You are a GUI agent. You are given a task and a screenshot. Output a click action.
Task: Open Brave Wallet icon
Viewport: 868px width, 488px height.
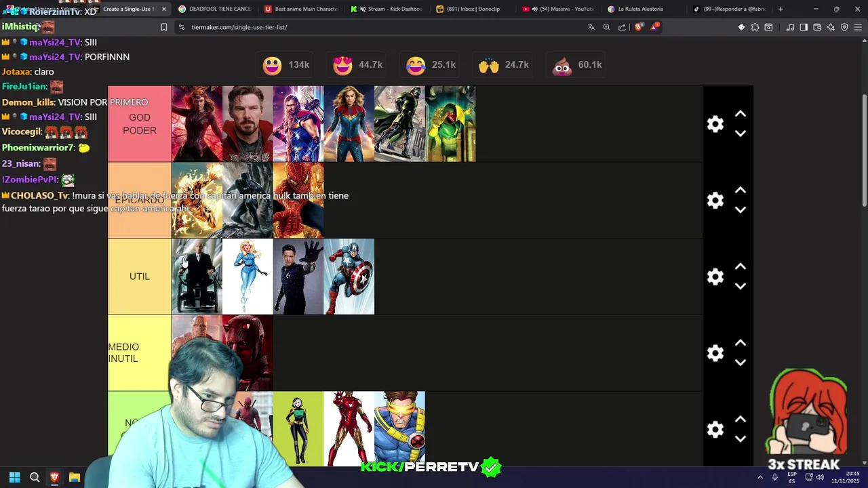click(x=817, y=27)
